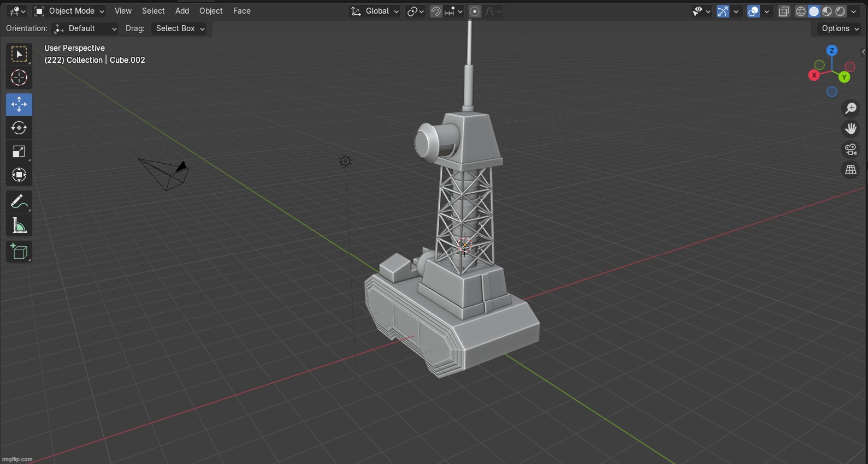
Task: Toggle viewport gizmos display
Action: pyautogui.click(x=723, y=11)
